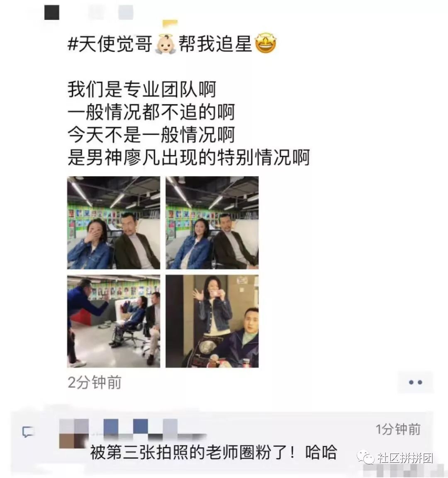448x478 pixels.
Task: Tap the star-eyes smiley emoji
Action: click(265, 43)
